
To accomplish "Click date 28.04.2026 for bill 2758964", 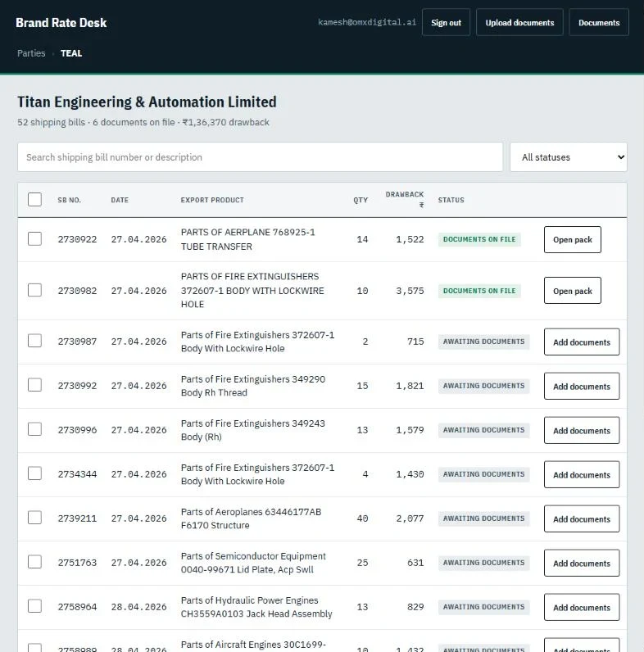I will tap(138, 607).
